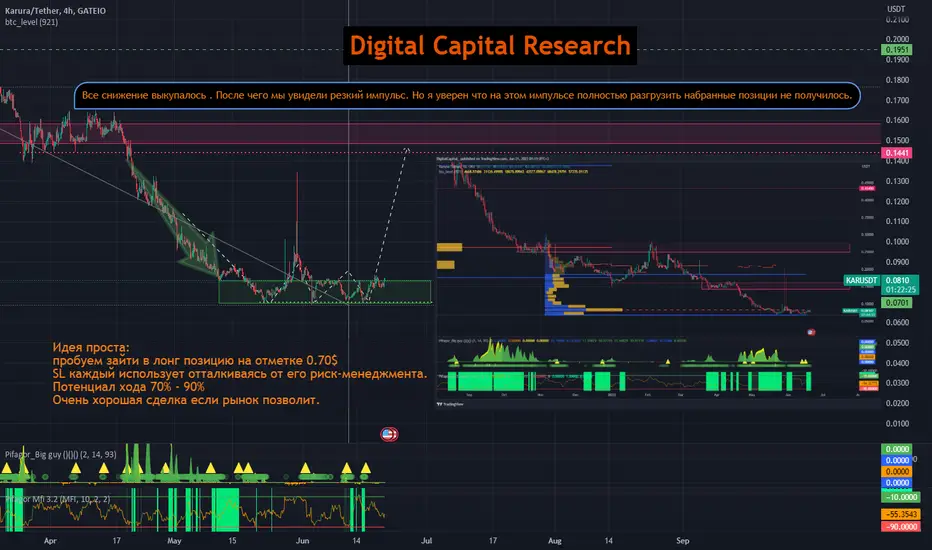The height and width of the screenshot is (550, 932).
Task: Select the 'Потенциал хода 70% - 90%' line
Action: coord(128,386)
